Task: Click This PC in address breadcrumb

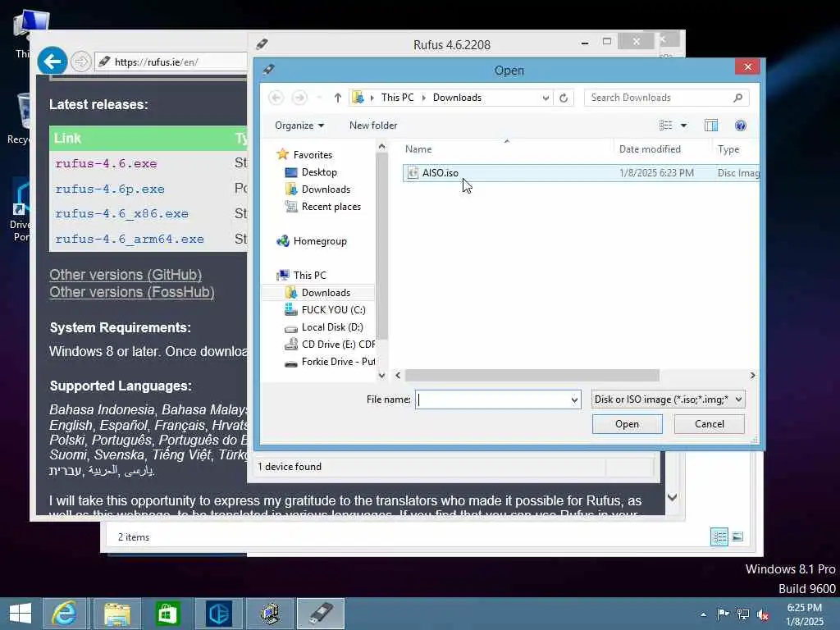Action: [397, 98]
